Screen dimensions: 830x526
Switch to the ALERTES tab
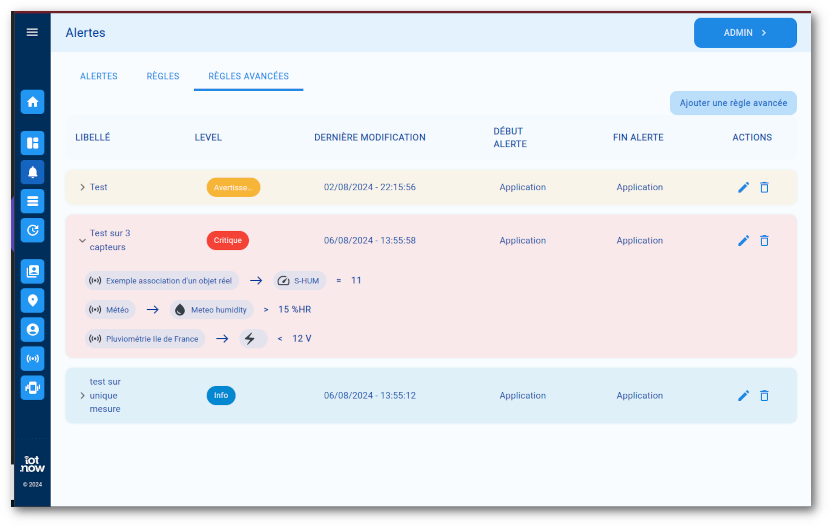(x=99, y=76)
